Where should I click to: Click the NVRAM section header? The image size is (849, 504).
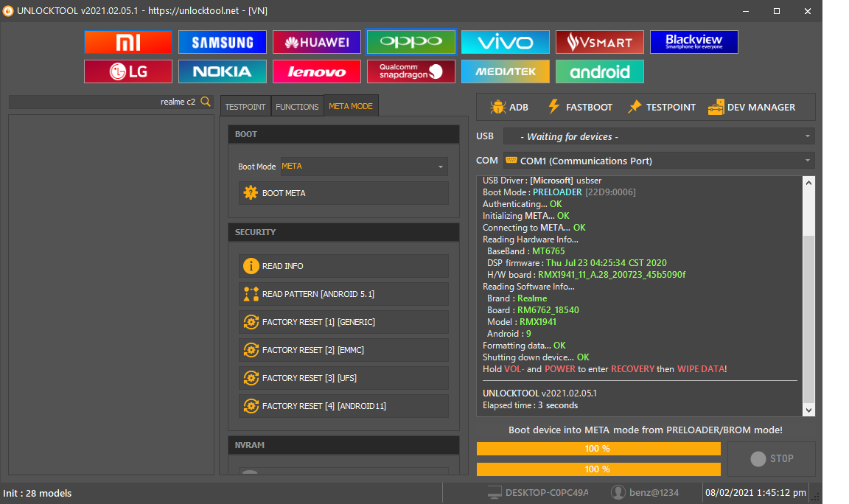click(x=343, y=445)
